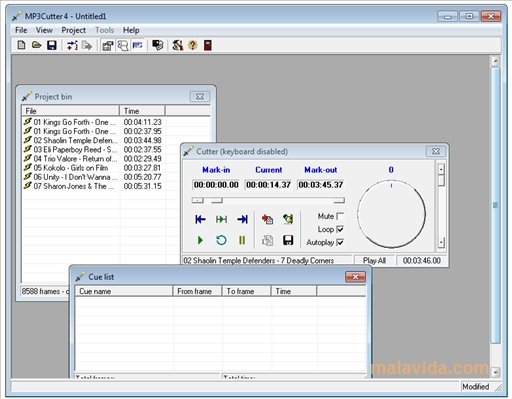This screenshot has height=399, width=512.
Task: Click the File column header in Project bin
Action: click(70, 111)
